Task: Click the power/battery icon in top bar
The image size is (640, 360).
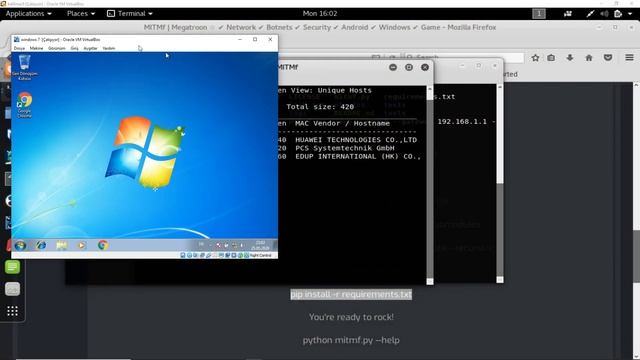Action: [618, 13]
